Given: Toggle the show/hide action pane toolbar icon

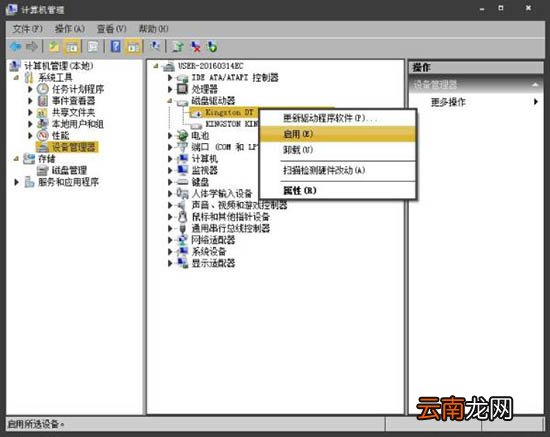Looking at the screenshot, I should (x=133, y=46).
